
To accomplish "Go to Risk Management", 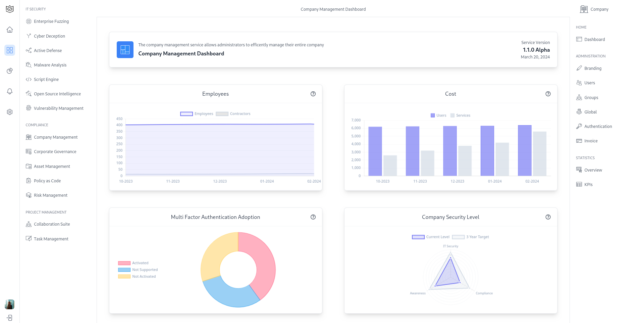I will pyautogui.click(x=50, y=195).
